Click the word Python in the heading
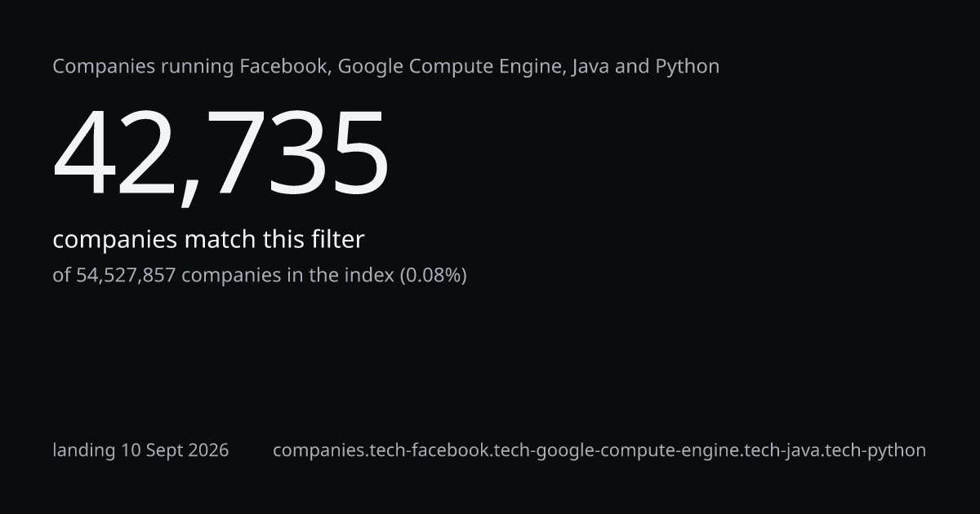Image resolution: width=980 pixels, height=514 pixels. click(x=688, y=67)
